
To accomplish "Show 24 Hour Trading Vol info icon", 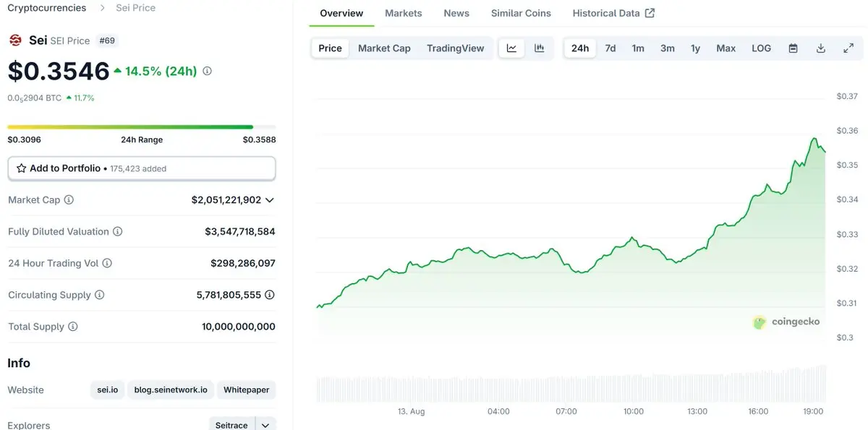I will point(107,263).
